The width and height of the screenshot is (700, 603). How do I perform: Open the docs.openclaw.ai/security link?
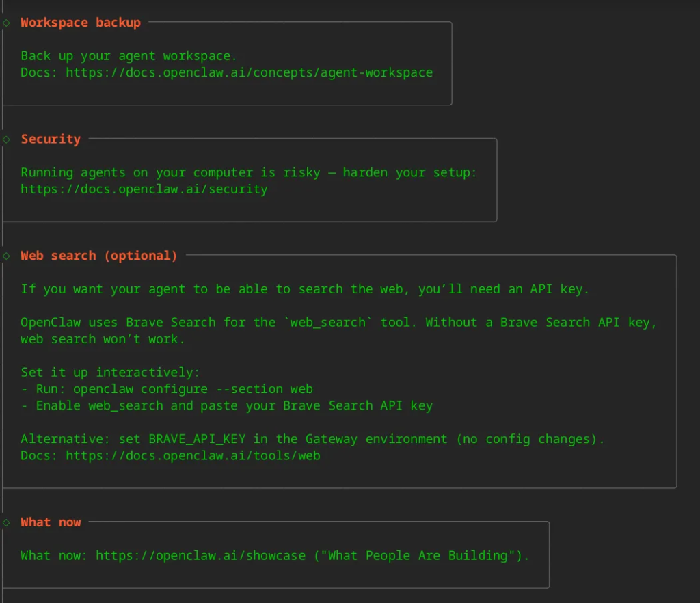coord(144,189)
